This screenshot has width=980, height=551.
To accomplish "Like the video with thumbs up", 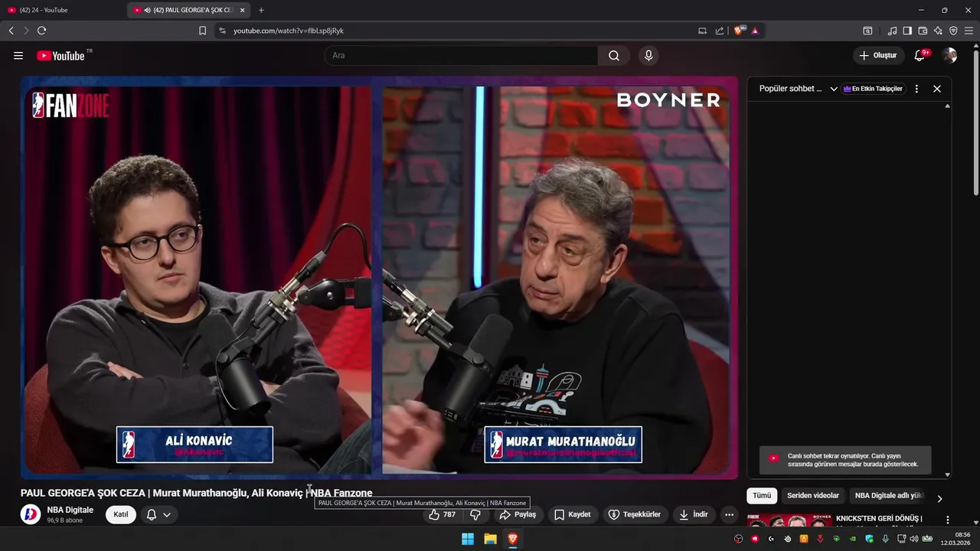I will click(x=443, y=514).
